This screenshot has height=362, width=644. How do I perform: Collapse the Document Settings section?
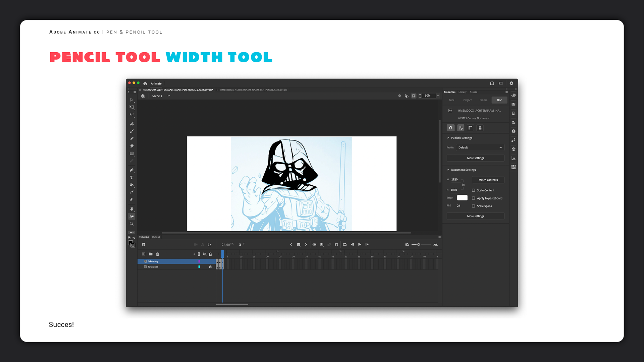448,170
